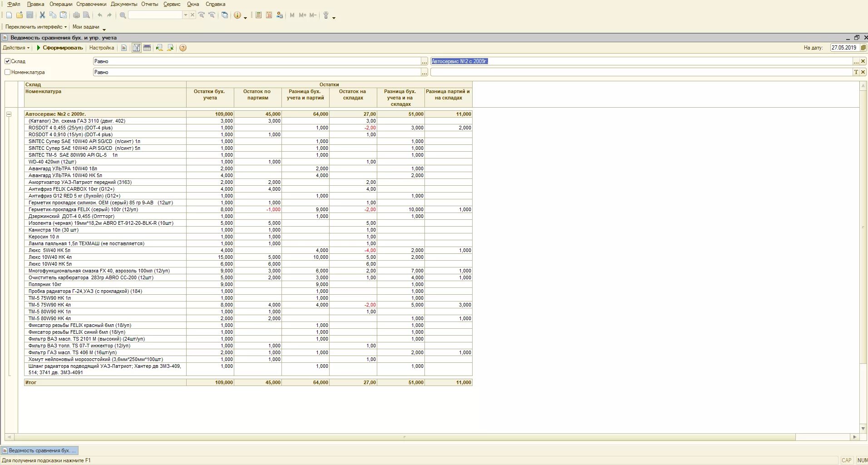Toggle the filter panel icon in the report toolbar
This screenshot has height=465, width=868.
[136, 48]
